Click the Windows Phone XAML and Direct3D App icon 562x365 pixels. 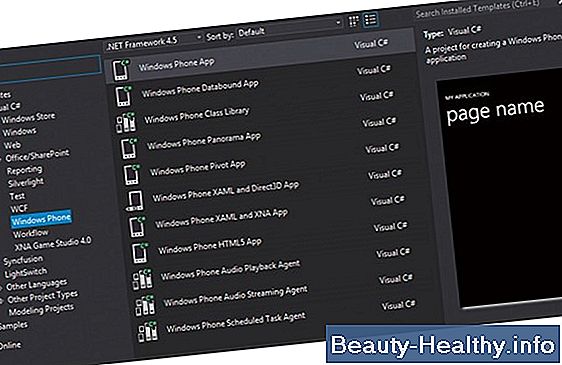(134, 200)
